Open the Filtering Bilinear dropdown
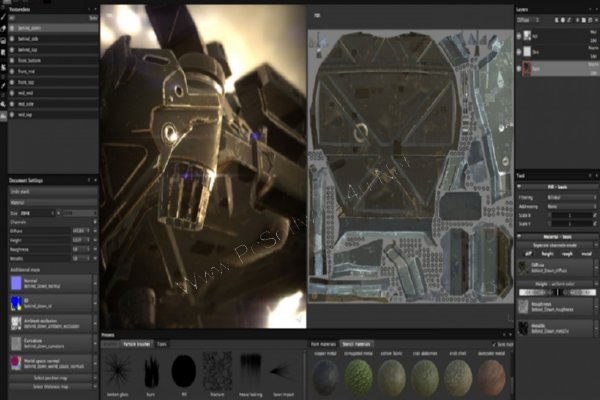Screen dimensions: 600x400 coord(571,198)
